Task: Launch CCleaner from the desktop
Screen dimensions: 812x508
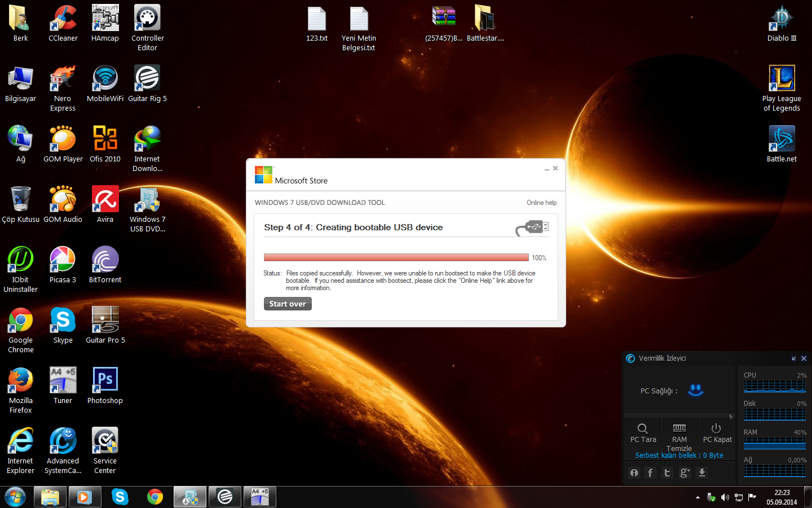Action: 63,23
